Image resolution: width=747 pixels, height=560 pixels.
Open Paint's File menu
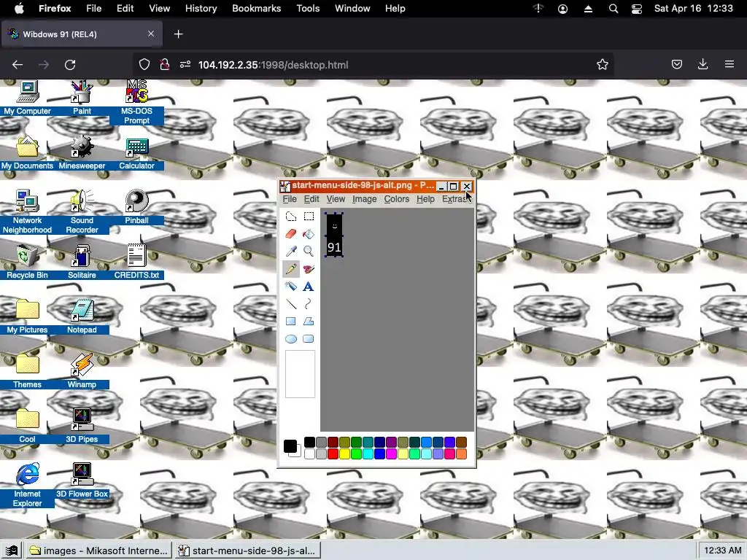tap(290, 199)
